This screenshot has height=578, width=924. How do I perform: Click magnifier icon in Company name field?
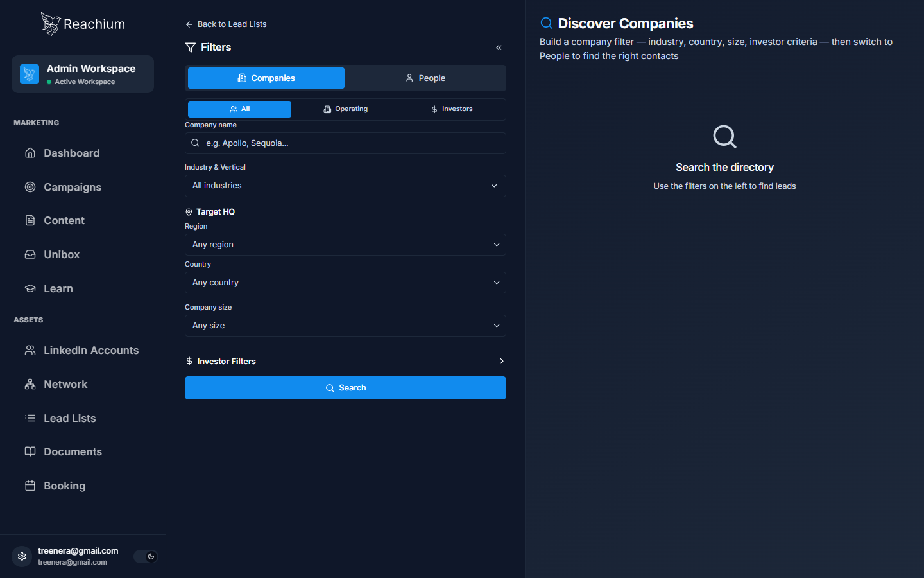[x=195, y=143]
